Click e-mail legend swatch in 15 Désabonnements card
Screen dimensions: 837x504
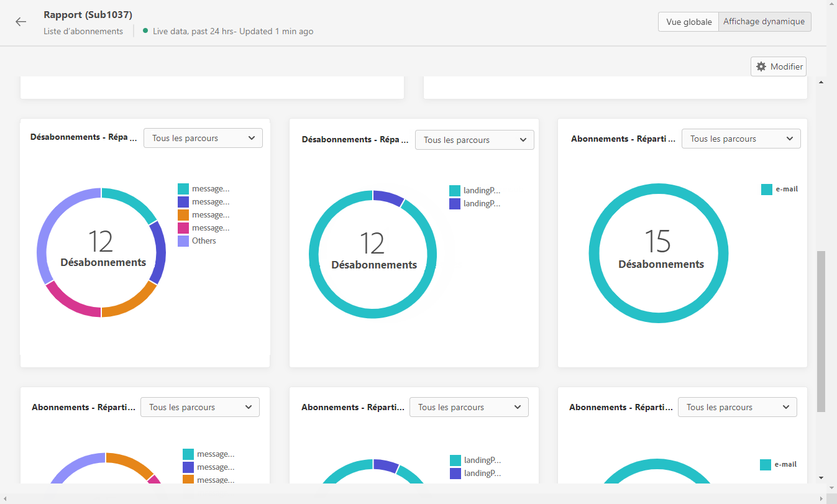[767, 190]
